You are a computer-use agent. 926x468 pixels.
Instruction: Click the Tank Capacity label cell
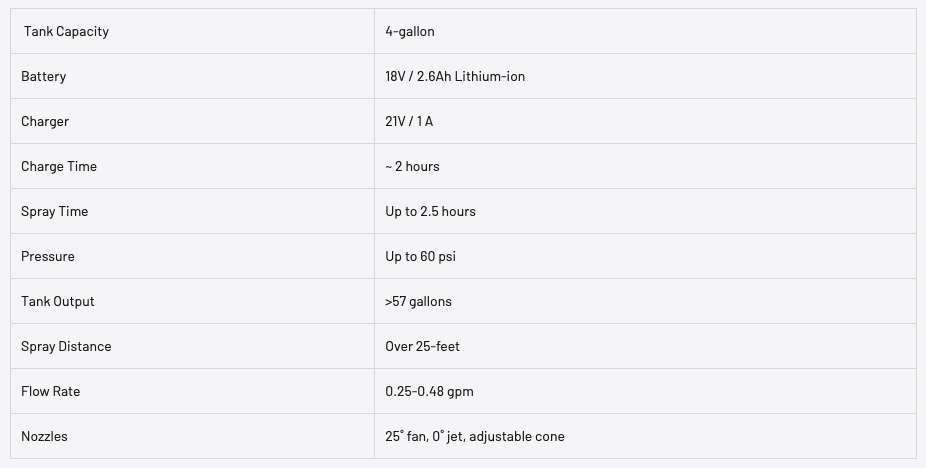pyautogui.click(x=66, y=31)
